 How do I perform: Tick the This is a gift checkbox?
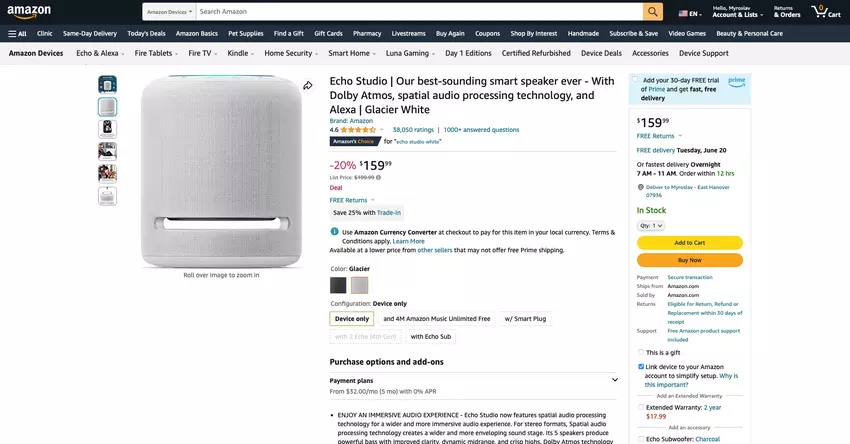(641, 352)
